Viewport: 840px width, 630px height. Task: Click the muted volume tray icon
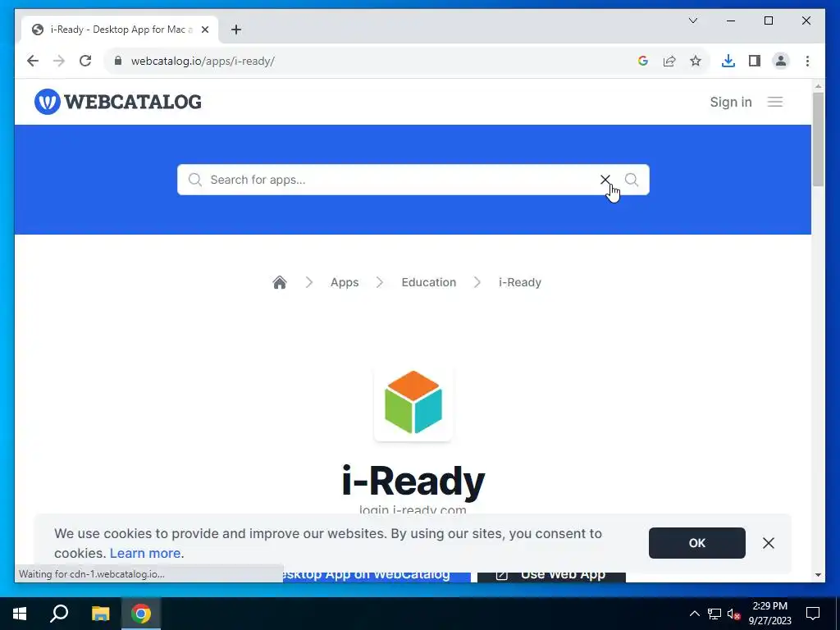click(x=733, y=614)
